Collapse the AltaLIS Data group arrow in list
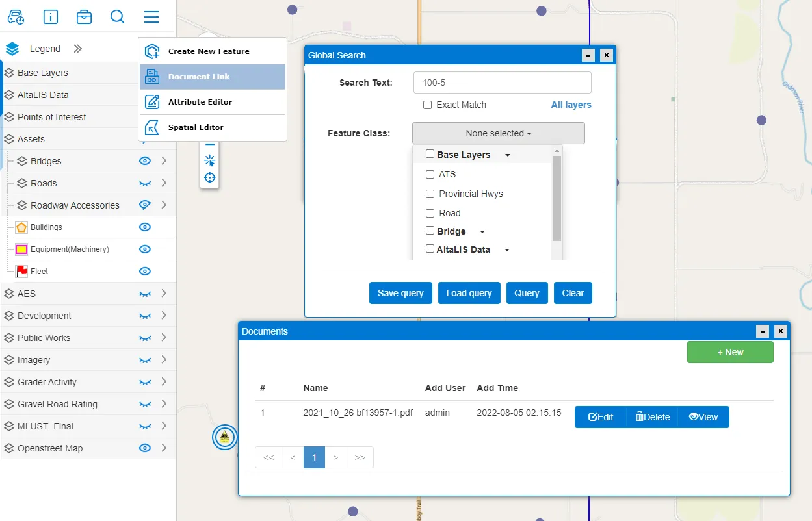812x521 pixels. pyautogui.click(x=507, y=250)
